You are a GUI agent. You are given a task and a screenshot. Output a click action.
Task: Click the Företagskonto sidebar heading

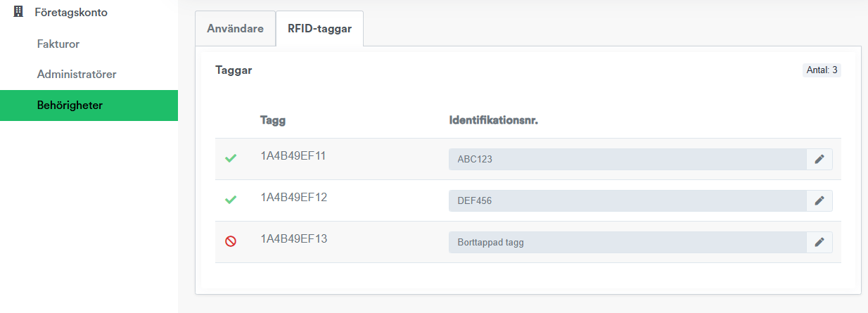click(x=71, y=12)
